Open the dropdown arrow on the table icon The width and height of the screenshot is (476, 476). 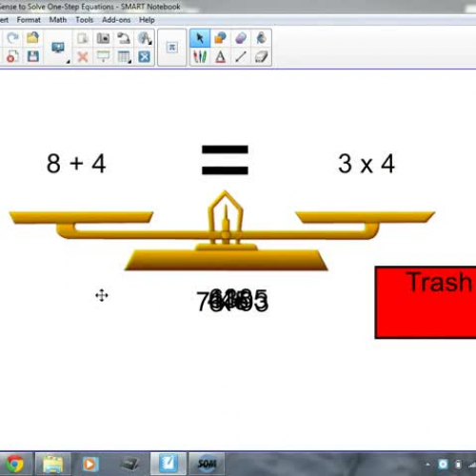point(129,62)
